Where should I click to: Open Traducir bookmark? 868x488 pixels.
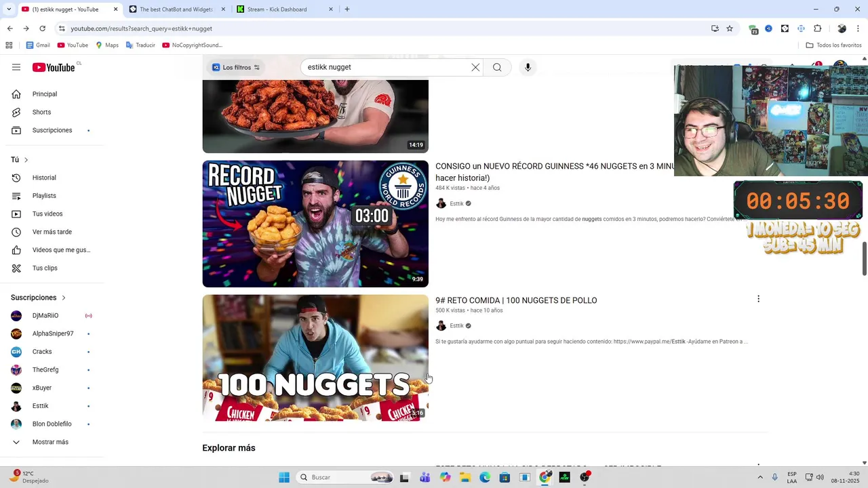coord(140,45)
